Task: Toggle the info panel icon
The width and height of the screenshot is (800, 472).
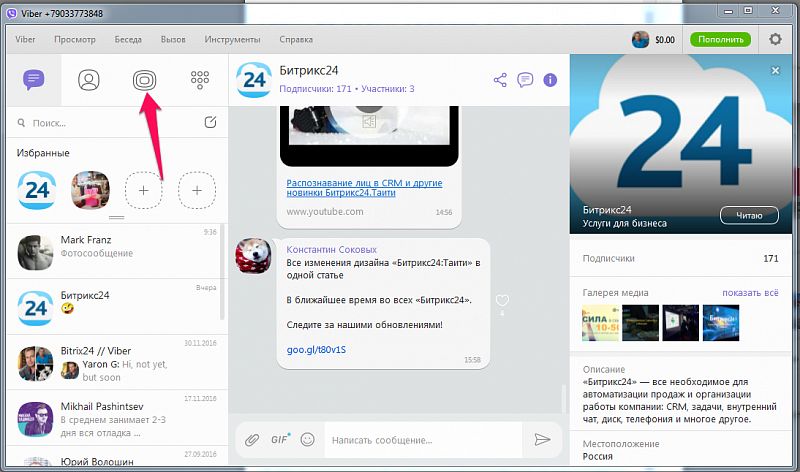Action: 550,80
